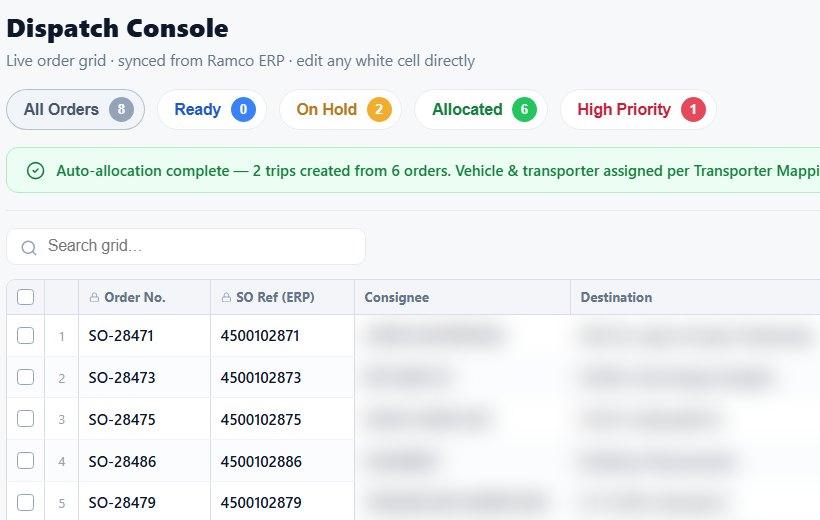Click row number 1 in the grid
The height and width of the screenshot is (520, 820).
[62, 336]
